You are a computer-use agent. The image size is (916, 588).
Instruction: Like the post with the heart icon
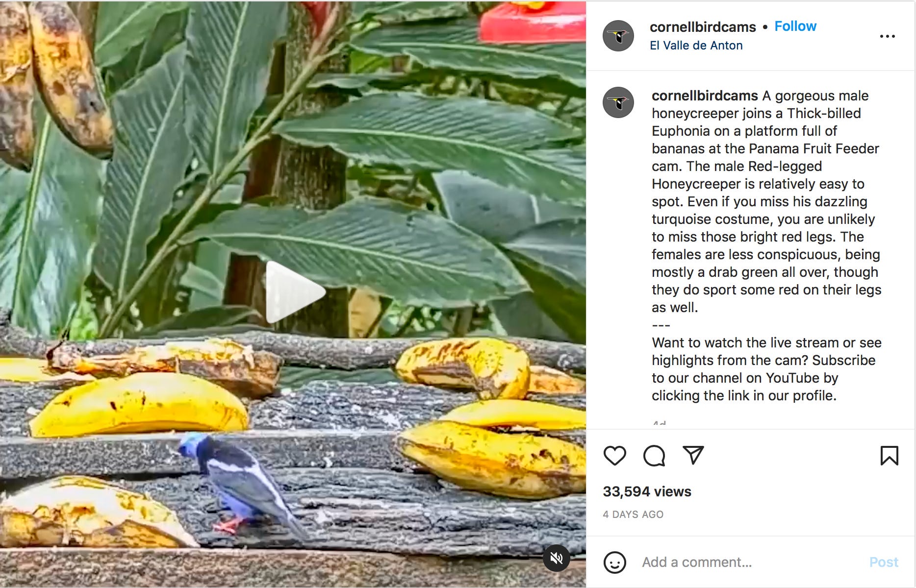[x=614, y=456]
